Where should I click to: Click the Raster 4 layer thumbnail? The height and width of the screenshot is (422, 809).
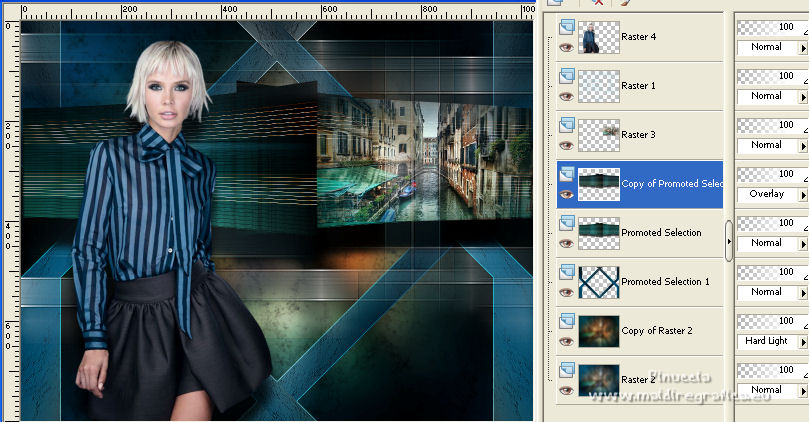(598, 37)
